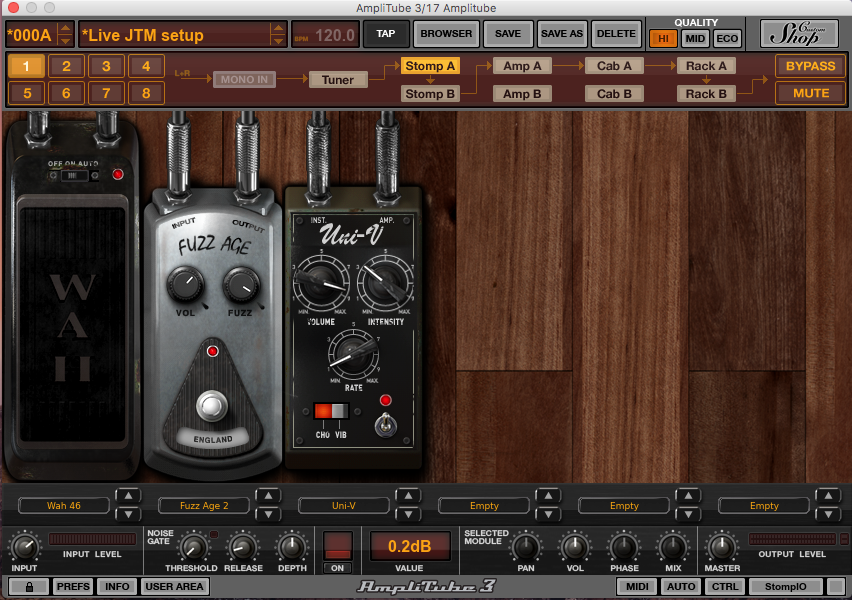Select MID quality mode
The height and width of the screenshot is (600, 852).
pyautogui.click(x=695, y=39)
